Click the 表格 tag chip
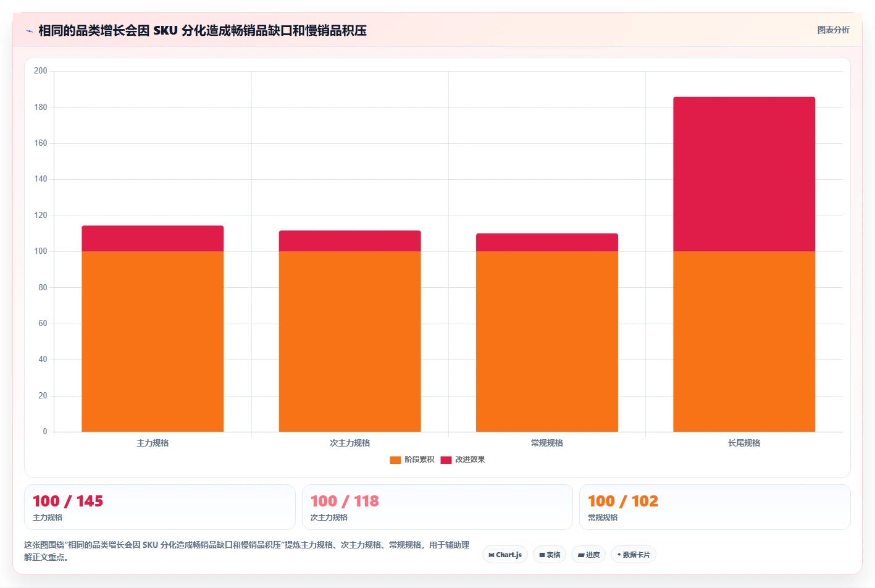 (x=550, y=555)
